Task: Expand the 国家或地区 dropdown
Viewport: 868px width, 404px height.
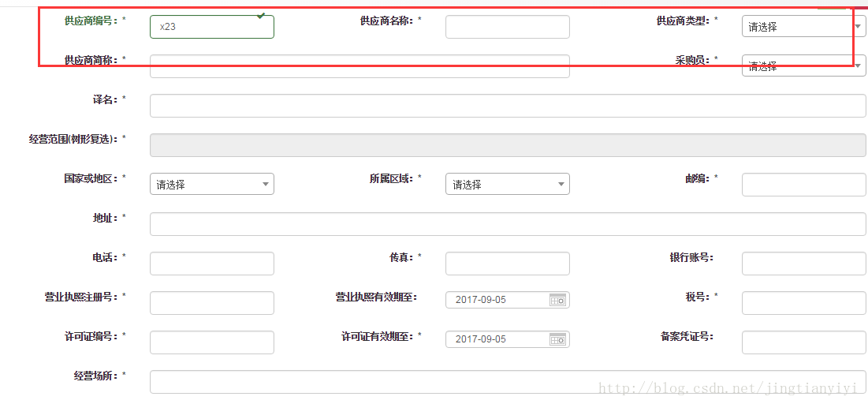Action: click(x=212, y=184)
